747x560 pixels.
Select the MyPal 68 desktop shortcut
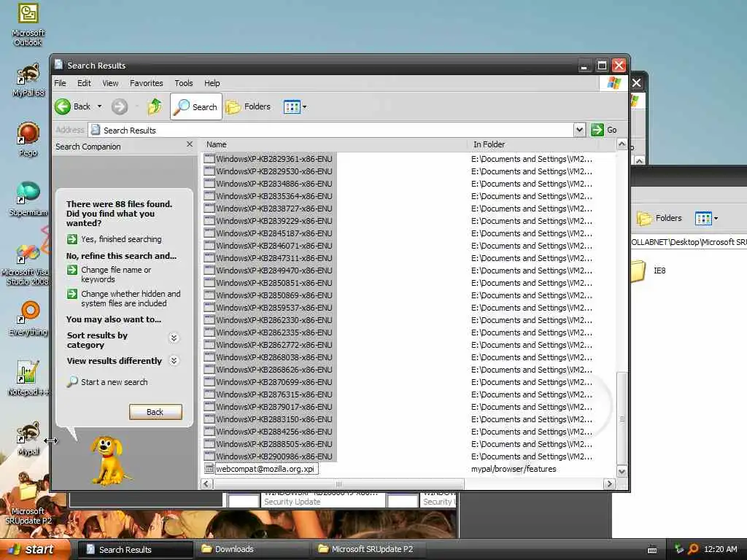pos(28,79)
